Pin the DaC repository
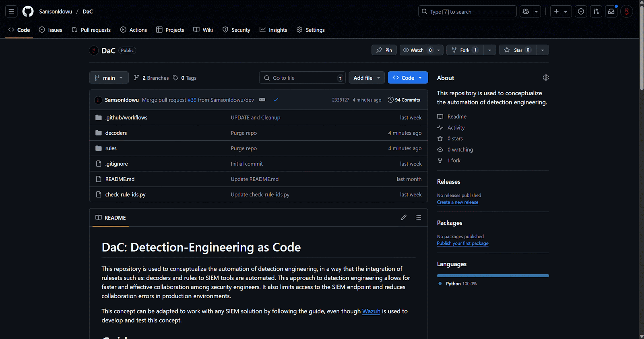644x339 pixels. point(384,50)
